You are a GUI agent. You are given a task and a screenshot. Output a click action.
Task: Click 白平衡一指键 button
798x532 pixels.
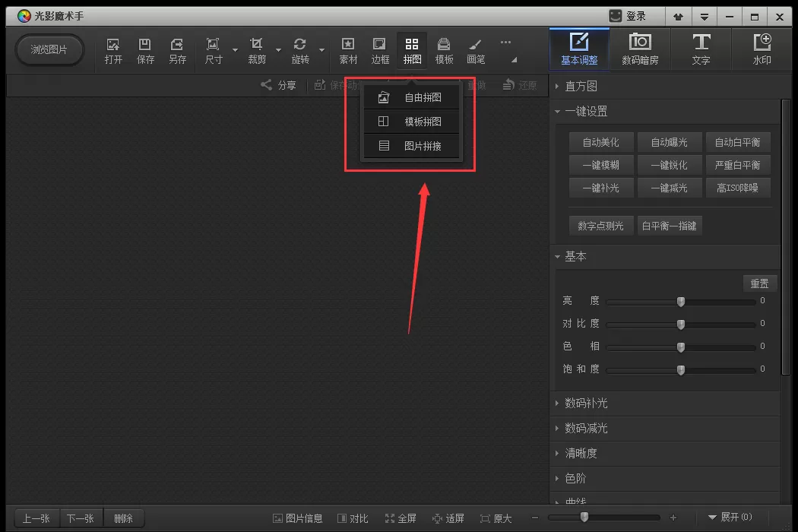[670, 226]
